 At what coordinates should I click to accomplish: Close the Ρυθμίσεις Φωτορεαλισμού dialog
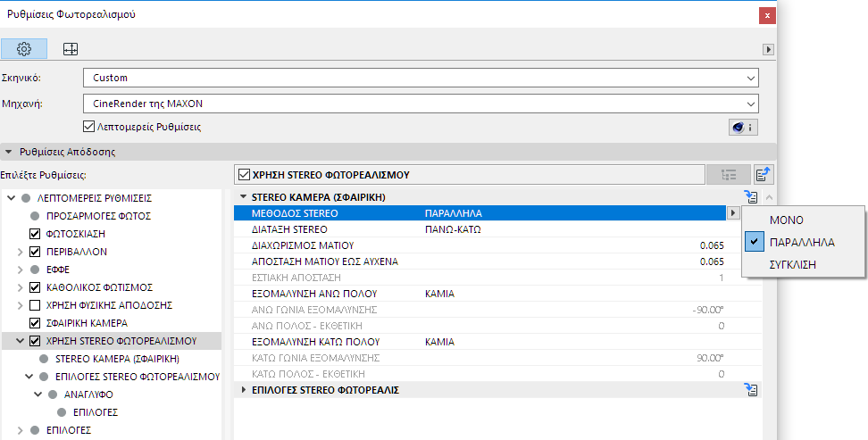point(767,15)
